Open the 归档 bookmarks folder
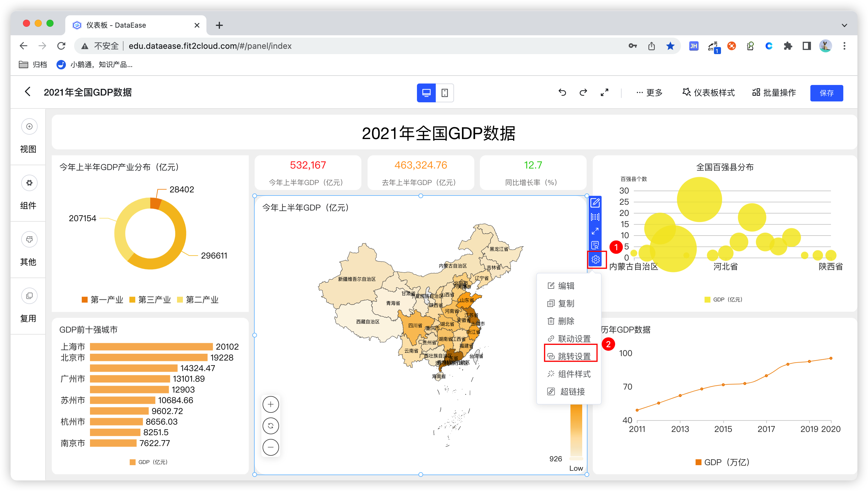Viewport: 868px width, 491px height. pos(33,64)
